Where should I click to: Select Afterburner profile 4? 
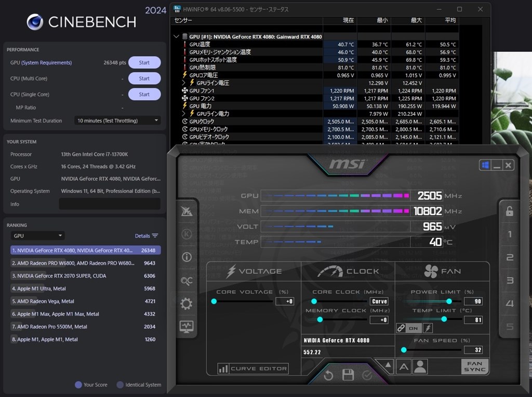click(510, 303)
